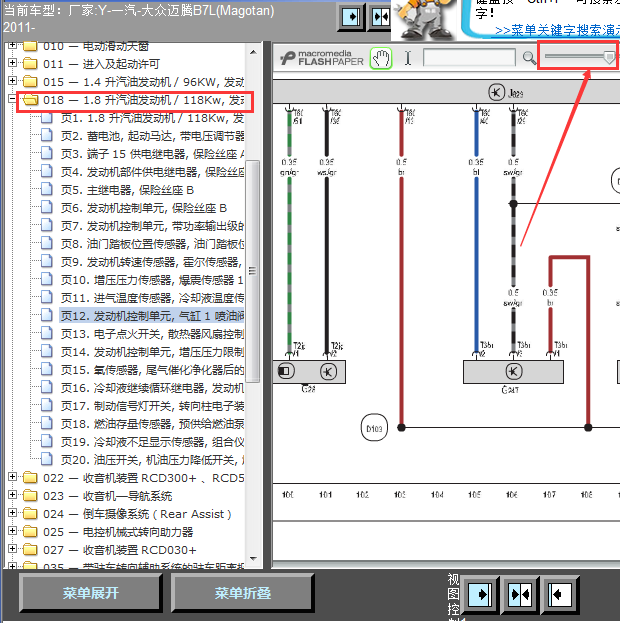Select open folder icon of 018 entry
Image resolution: width=620 pixels, height=623 pixels.
pos(30,100)
